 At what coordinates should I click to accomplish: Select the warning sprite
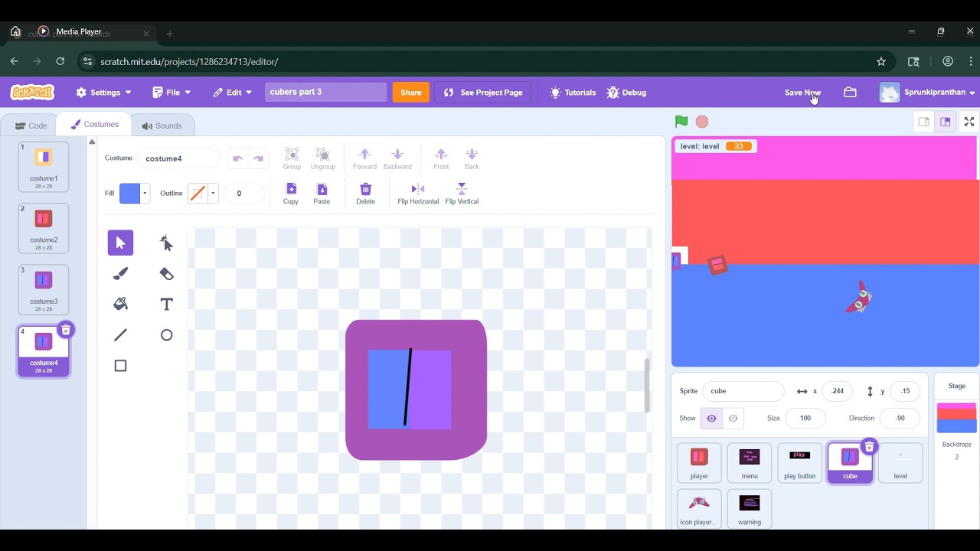point(750,509)
